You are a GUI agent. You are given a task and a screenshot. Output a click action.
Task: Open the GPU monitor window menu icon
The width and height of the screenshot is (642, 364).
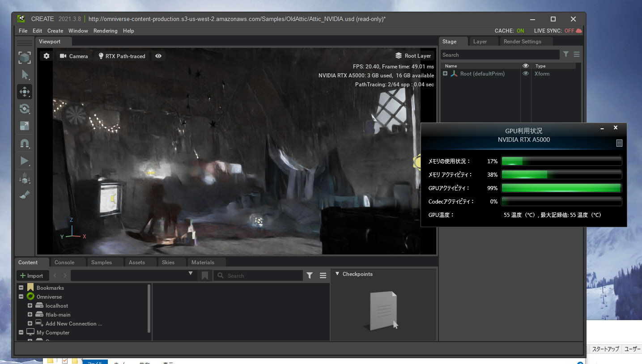pyautogui.click(x=619, y=143)
